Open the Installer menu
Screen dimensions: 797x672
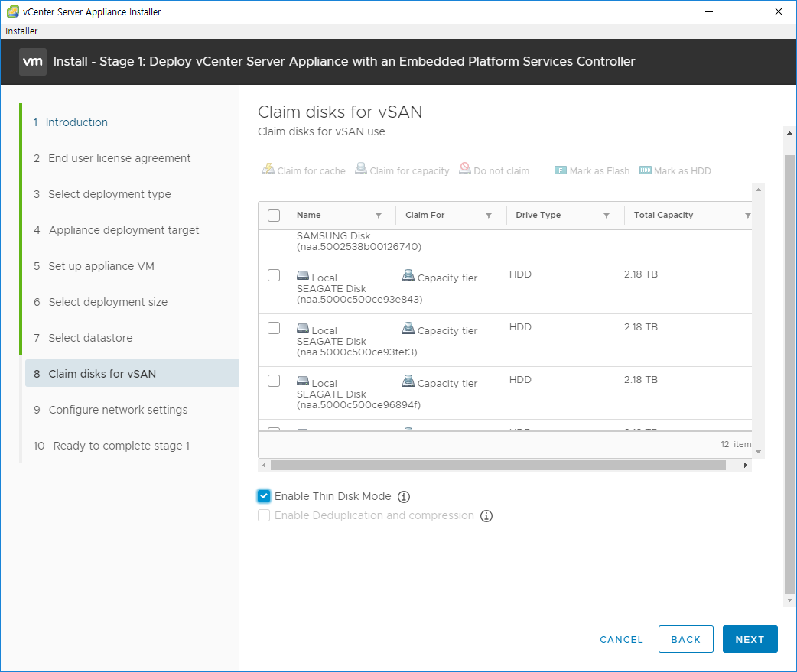pos(21,31)
